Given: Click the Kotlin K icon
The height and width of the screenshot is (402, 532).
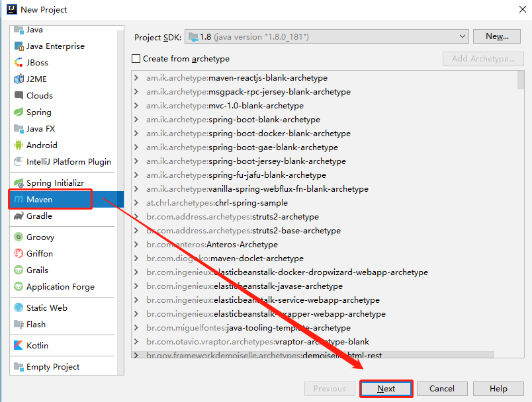Looking at the screenshot, I should pos(19,345).
